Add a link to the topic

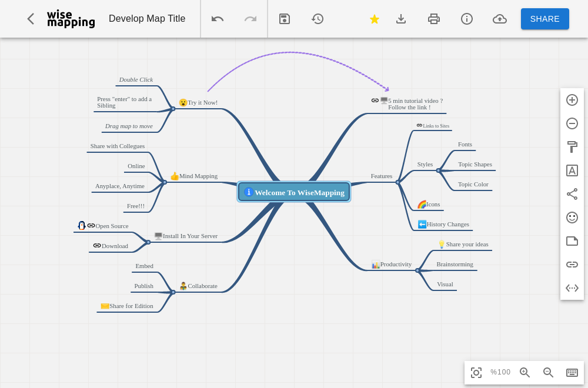pyautogui.click(x=572, y=265)
